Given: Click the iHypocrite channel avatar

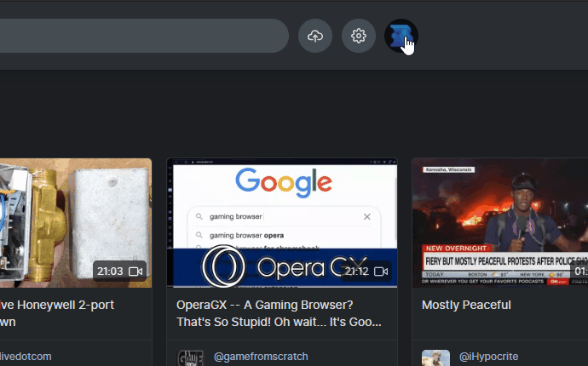Looking at the screenshot, I should coord(435,358).
